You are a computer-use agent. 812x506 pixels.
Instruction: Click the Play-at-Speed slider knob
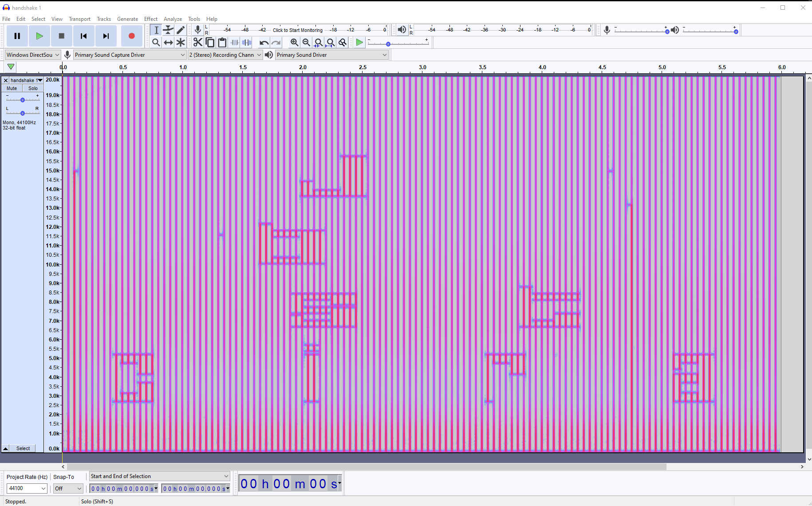pos(388,44)
